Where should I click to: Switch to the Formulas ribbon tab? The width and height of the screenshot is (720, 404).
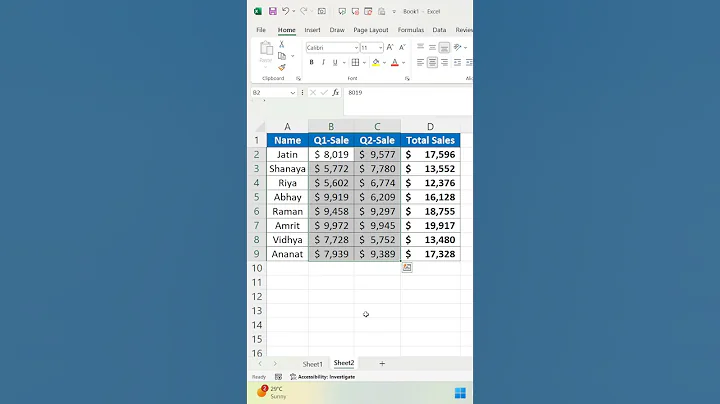411,30
